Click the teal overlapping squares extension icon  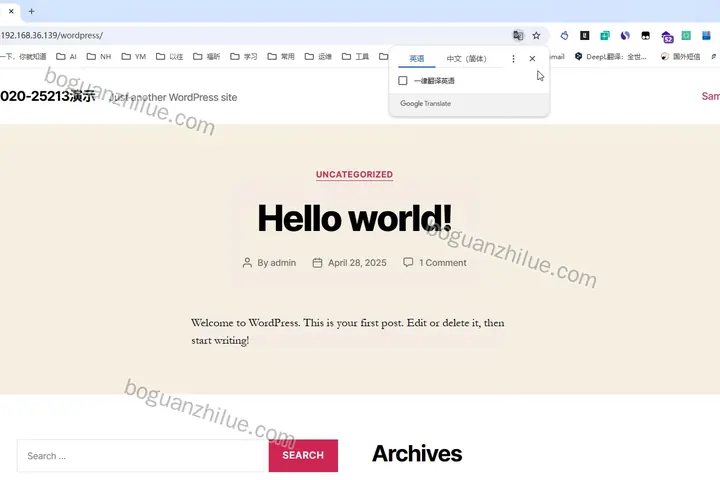(605, 35)
